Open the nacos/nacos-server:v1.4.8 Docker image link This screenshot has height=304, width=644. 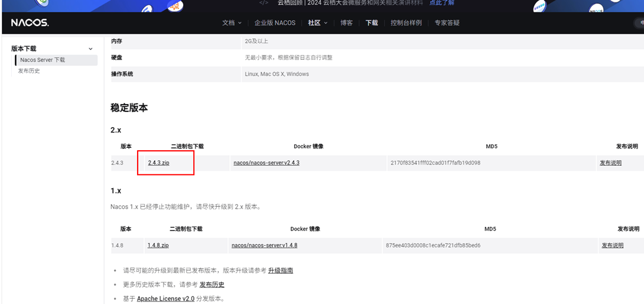point(265,245)
